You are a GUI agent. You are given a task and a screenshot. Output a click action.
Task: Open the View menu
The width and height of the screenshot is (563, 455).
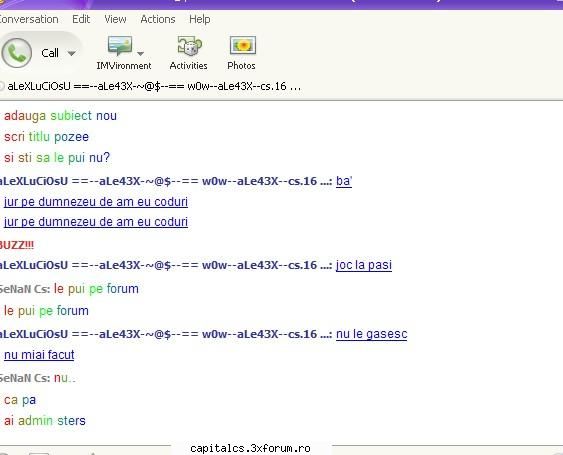pyautogui.click(x=115, y=19)
